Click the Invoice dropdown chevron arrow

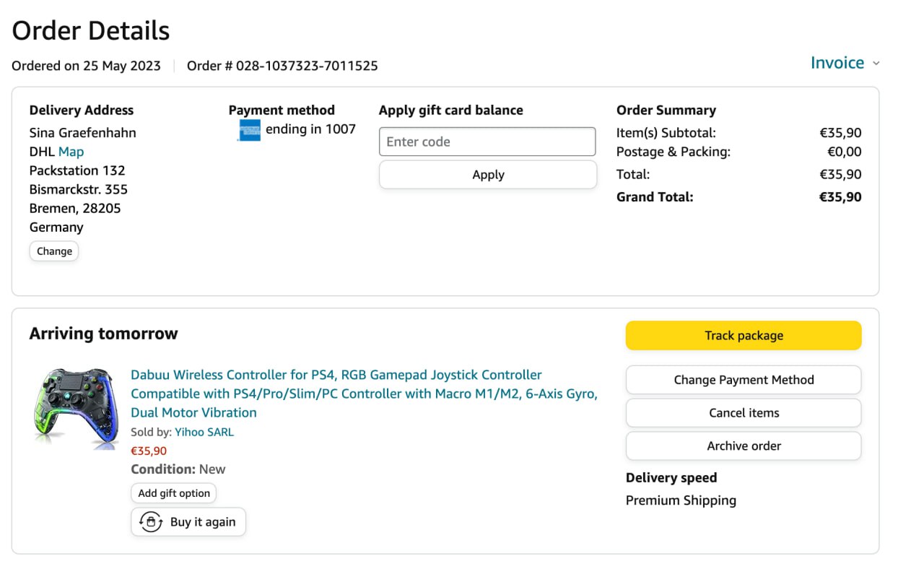(876, 64)
